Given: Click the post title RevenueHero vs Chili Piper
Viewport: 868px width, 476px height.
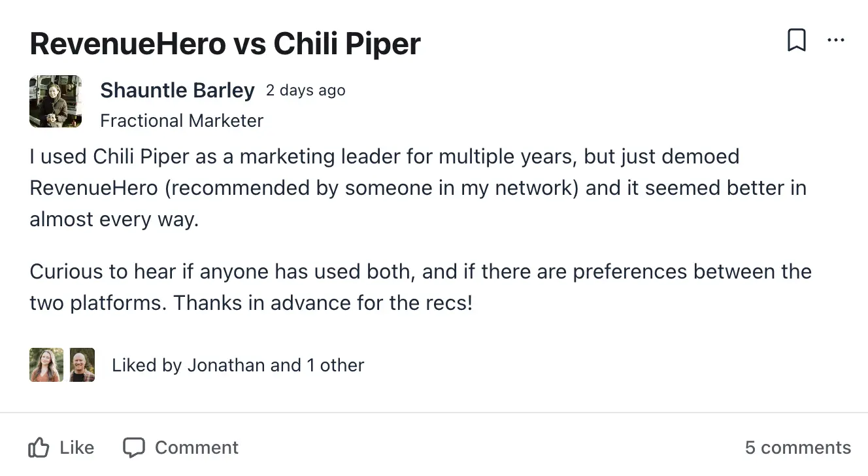Looking at the screenshot, I should 225,43.
